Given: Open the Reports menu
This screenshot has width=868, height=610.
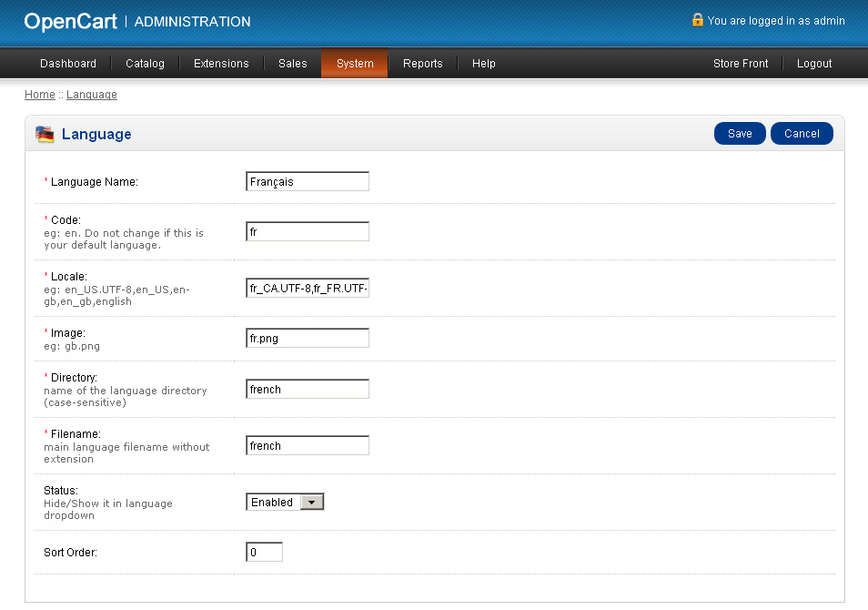Looking at the screenshot, I should click(x=423, y=64).
